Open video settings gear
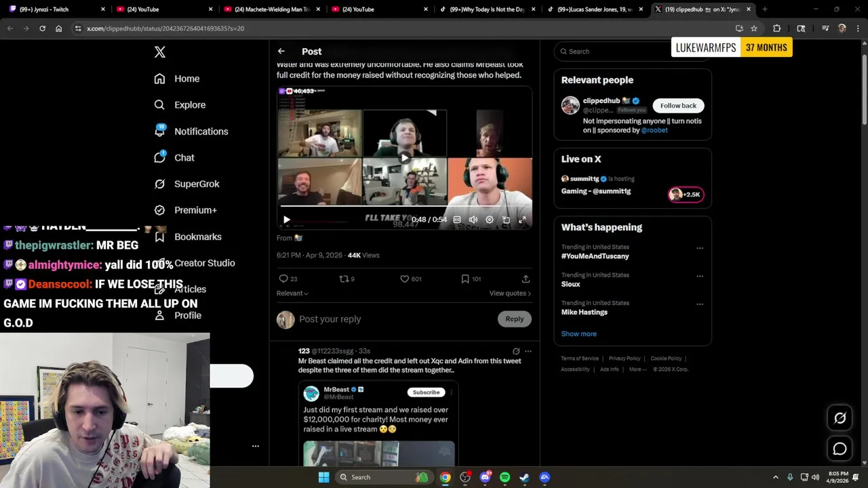The height and width of the screenshot is (488, 868). pyautogui.click(x=490, y=220)
